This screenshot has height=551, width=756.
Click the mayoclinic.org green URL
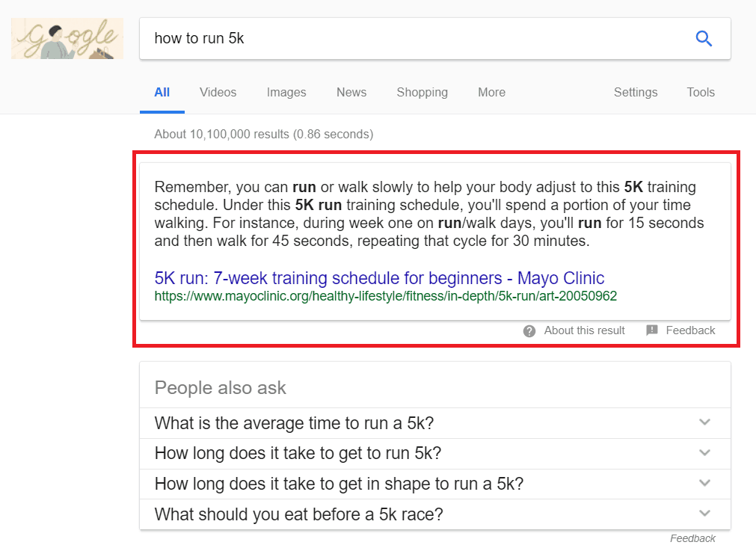[x=385, y=296]
